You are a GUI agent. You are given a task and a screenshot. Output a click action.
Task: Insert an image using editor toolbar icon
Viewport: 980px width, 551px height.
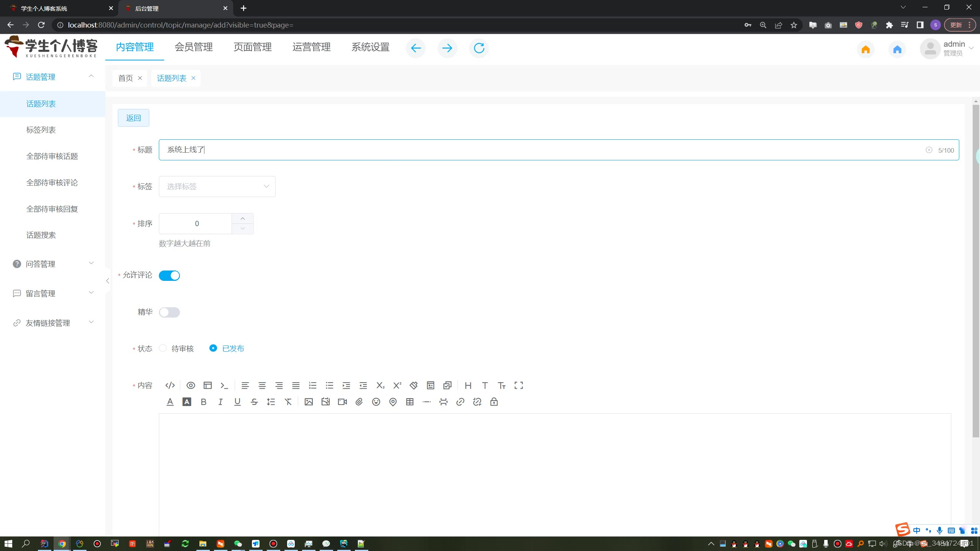coord(309,402)
